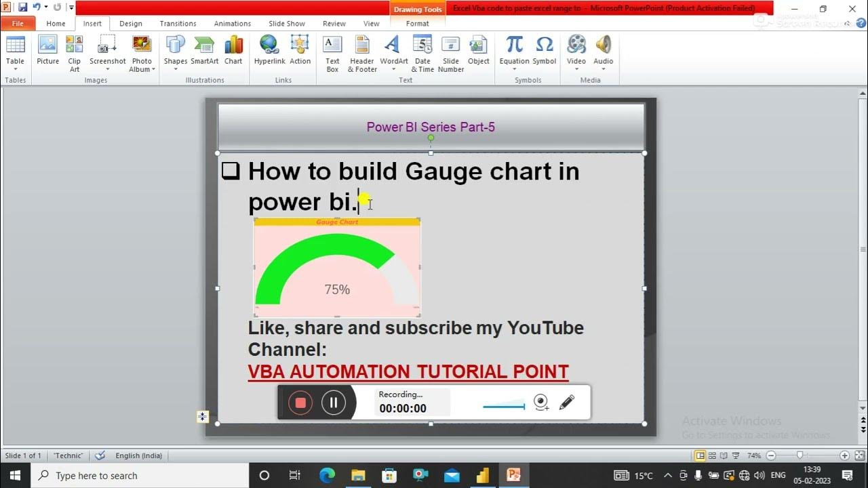Open File Explorer from the taskbar
This screenshot has width=868, height=488.
point(358,475)
